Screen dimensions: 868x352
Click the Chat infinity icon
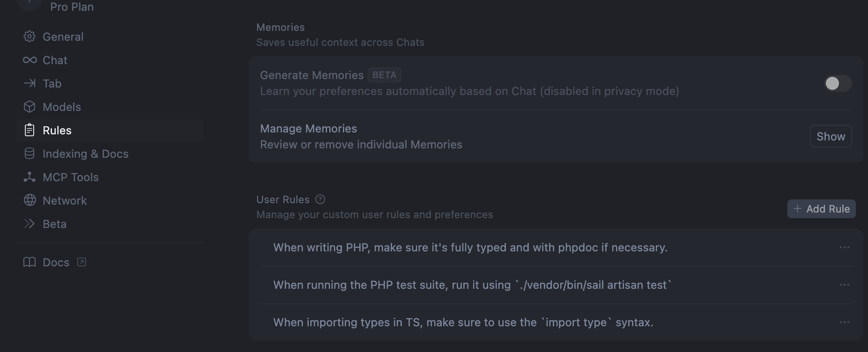coord(30,60)
